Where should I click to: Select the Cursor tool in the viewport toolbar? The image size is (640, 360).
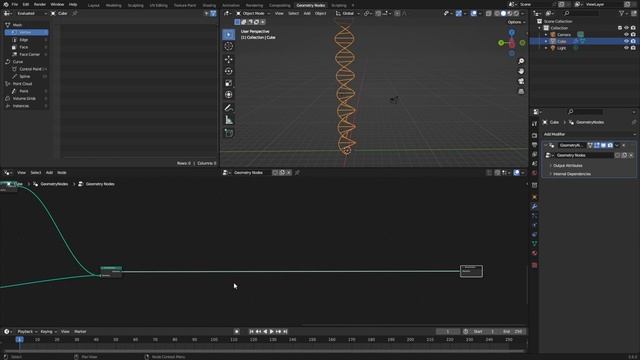[x=229, y=46]
